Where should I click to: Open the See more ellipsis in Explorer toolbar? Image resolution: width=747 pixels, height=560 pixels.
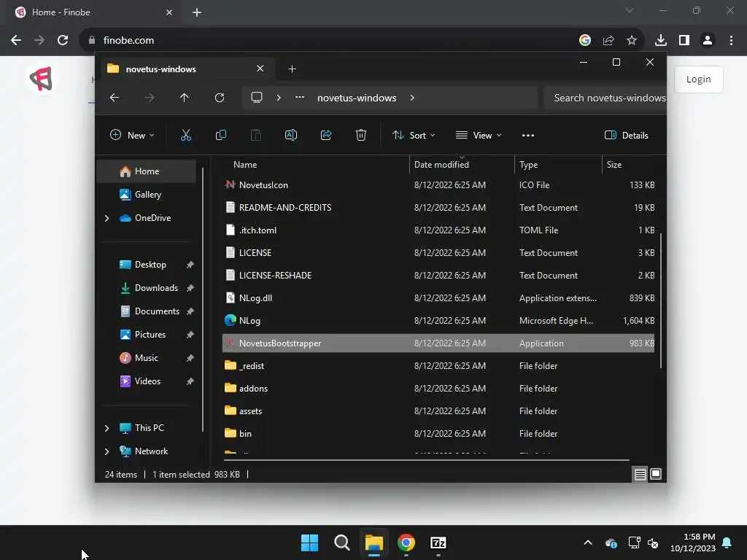(528, 135)
